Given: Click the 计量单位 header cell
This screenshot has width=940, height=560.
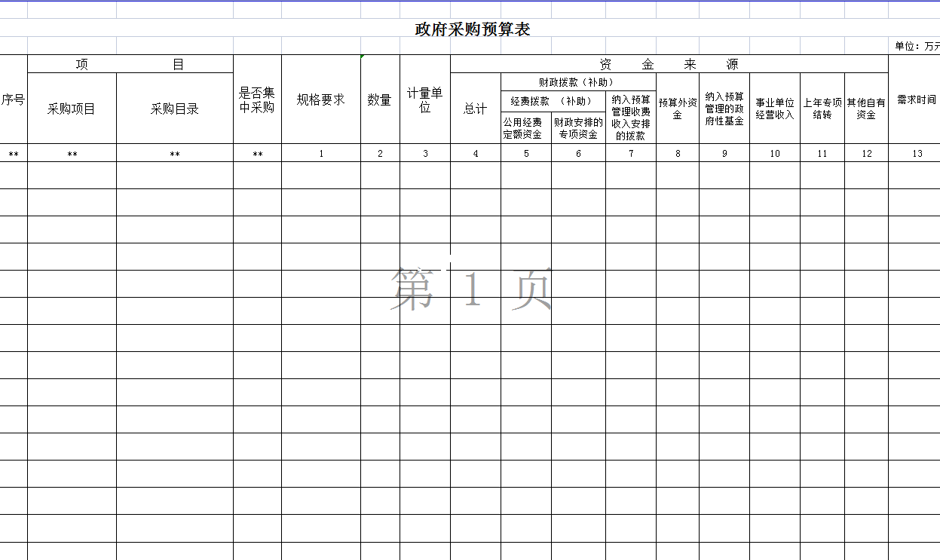Looking at the screenshot, I should point(425,99).
